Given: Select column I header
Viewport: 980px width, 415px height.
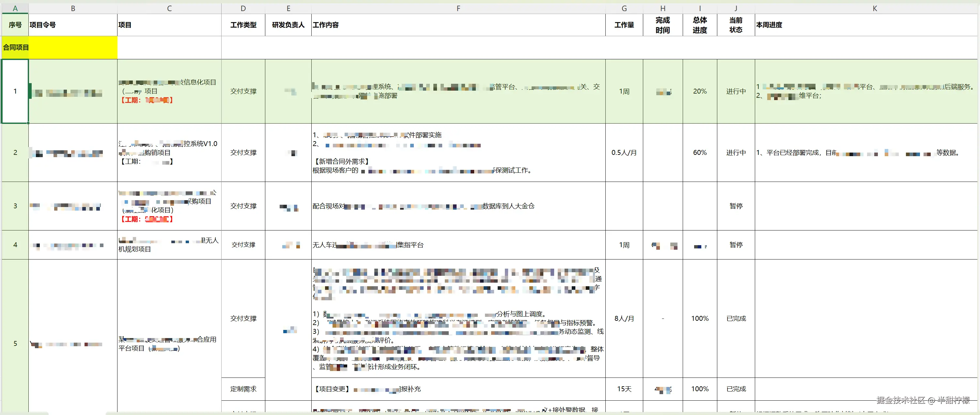Looking at the screenshot, I should pyautogui.click(x=700, y=8).
